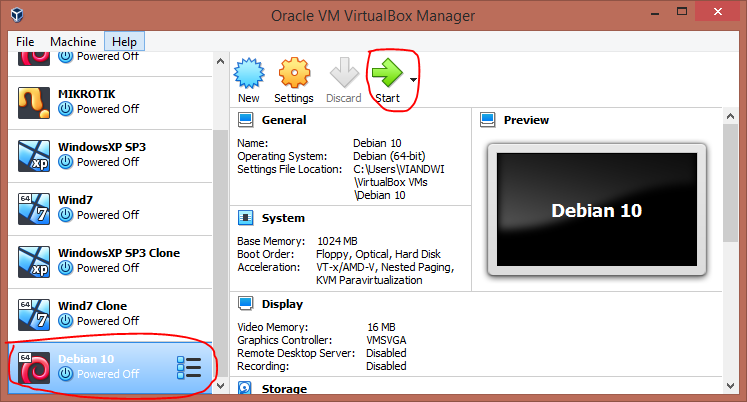The height and width of the screenshot is (402, 747).
Task: Click the power status icon of Wind7
Action: tap(66, 215)
